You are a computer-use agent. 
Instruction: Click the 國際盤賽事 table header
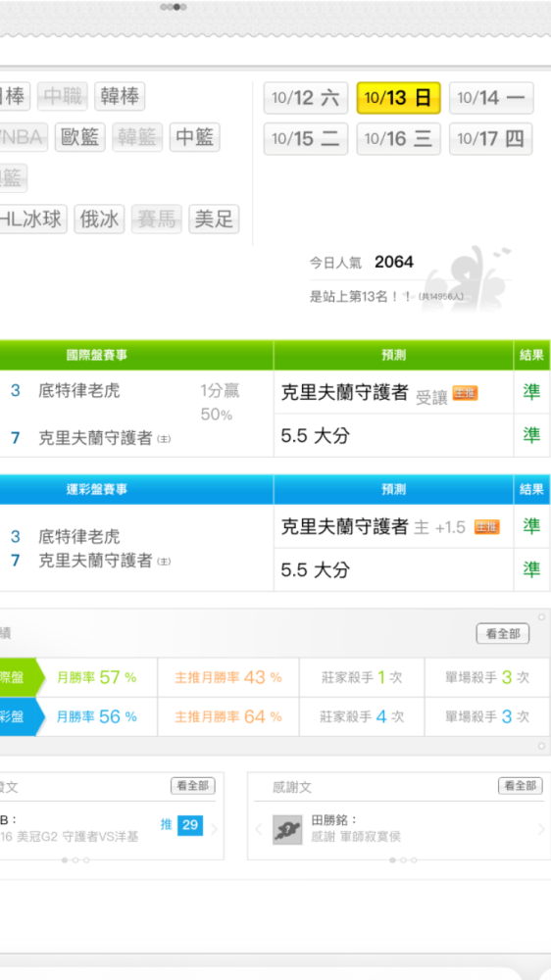(97, 356)
